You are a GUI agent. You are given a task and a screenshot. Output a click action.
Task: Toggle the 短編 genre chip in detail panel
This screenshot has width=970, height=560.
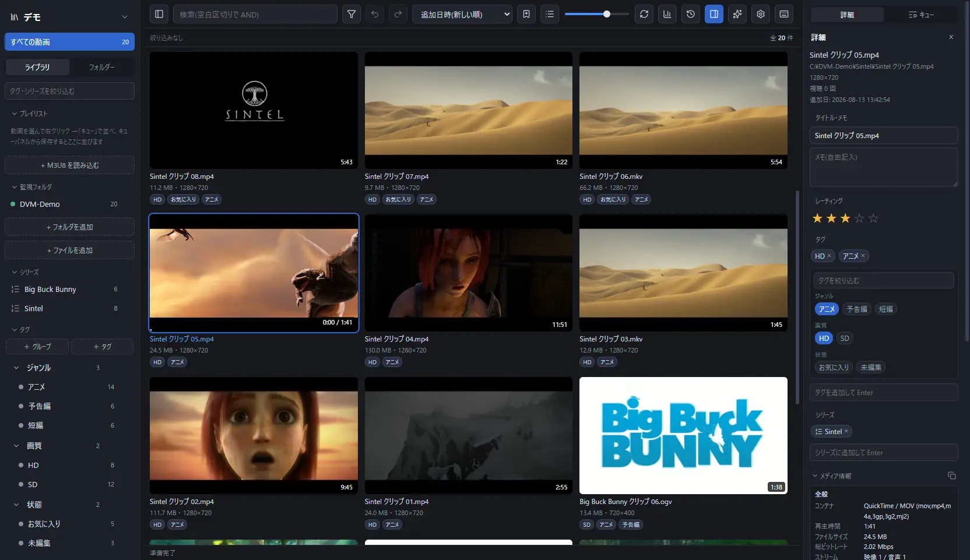886,309
